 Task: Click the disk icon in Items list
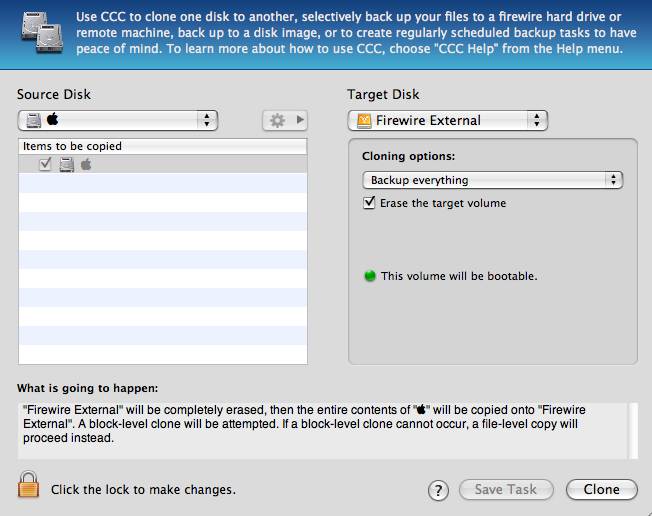[x=66, y=165]
